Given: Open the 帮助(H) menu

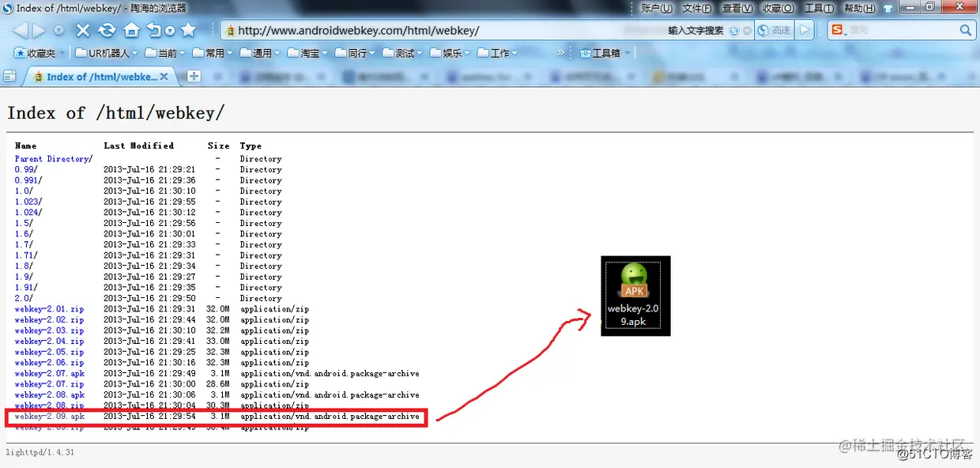Looking at the screenshot, I should (x=860, y=8).
